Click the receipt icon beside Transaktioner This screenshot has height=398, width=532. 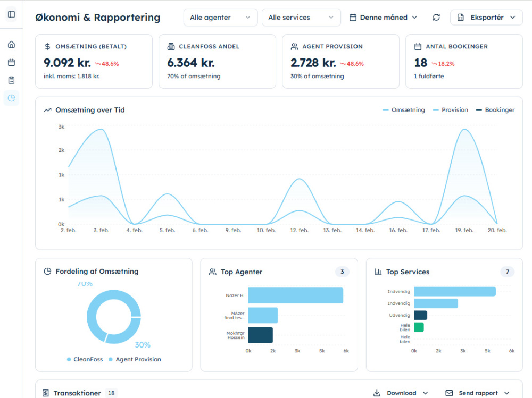[45, 393]
